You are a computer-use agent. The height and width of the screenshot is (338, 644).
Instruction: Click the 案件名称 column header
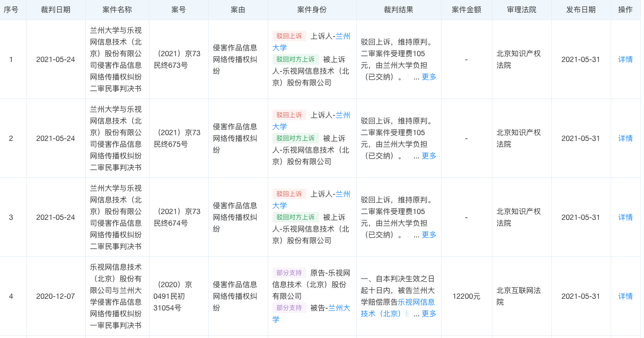pyautogui.click(x=117, y=10)
